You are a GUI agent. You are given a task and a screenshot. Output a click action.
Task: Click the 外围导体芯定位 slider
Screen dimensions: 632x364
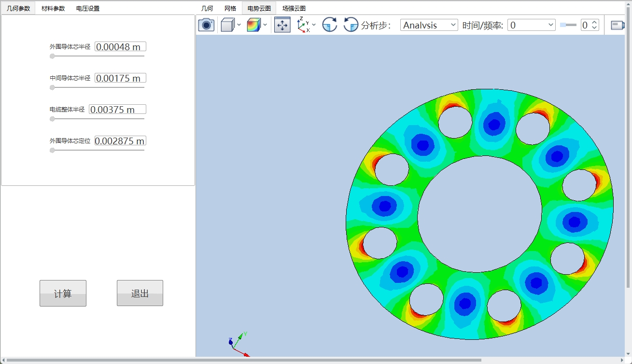point(97,150)
